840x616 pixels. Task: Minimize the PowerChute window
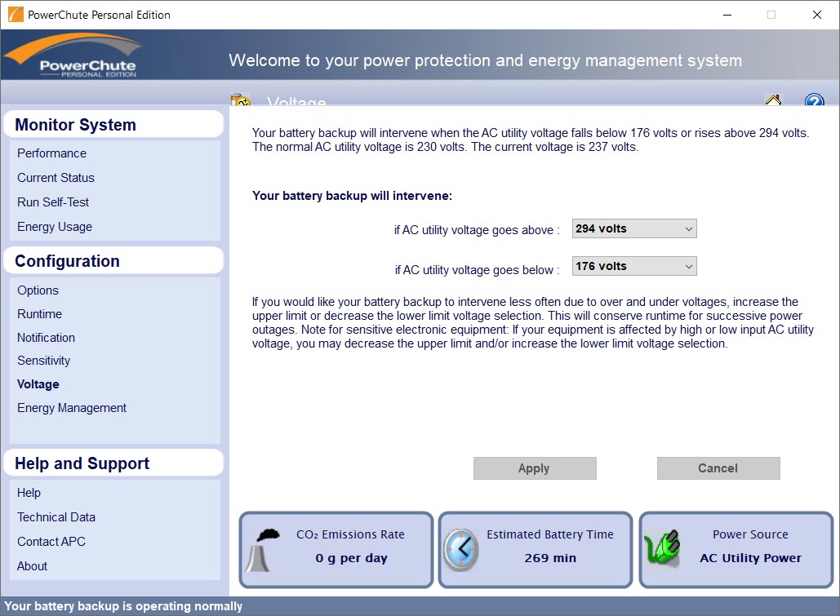click(727, 15)
